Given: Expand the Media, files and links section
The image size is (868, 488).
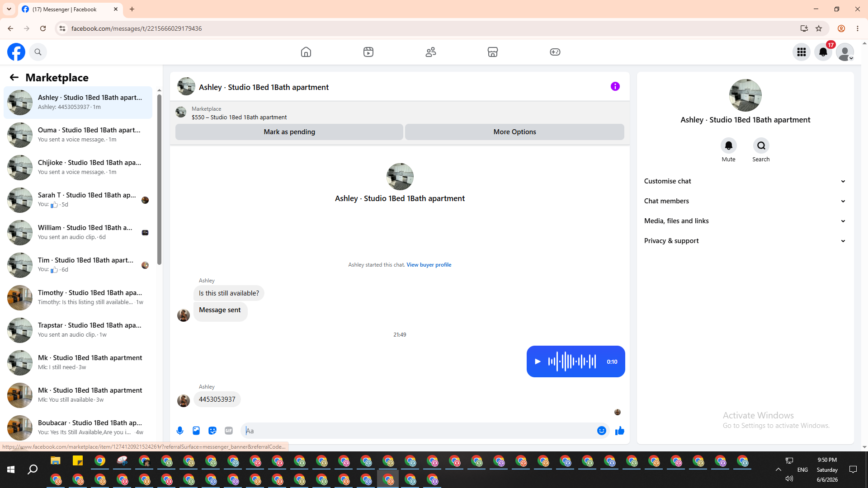Looking at the screenshot, I should tap(745, 221).
